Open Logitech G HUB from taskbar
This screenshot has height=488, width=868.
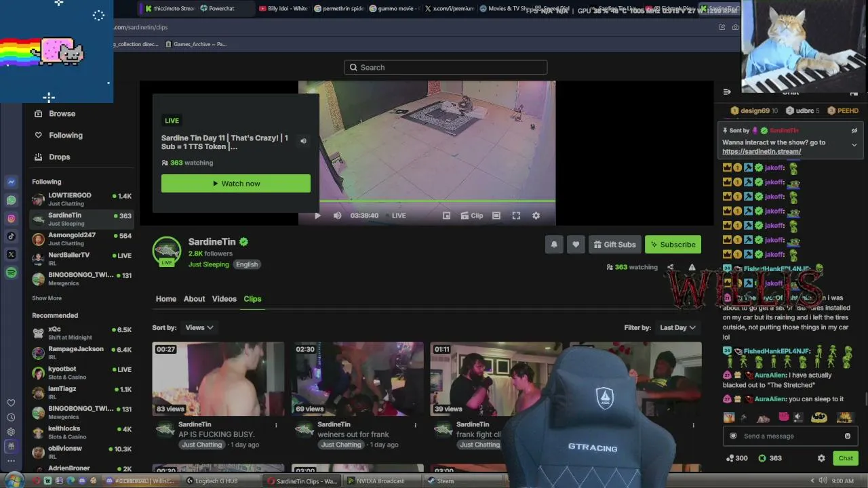(213, 481)
